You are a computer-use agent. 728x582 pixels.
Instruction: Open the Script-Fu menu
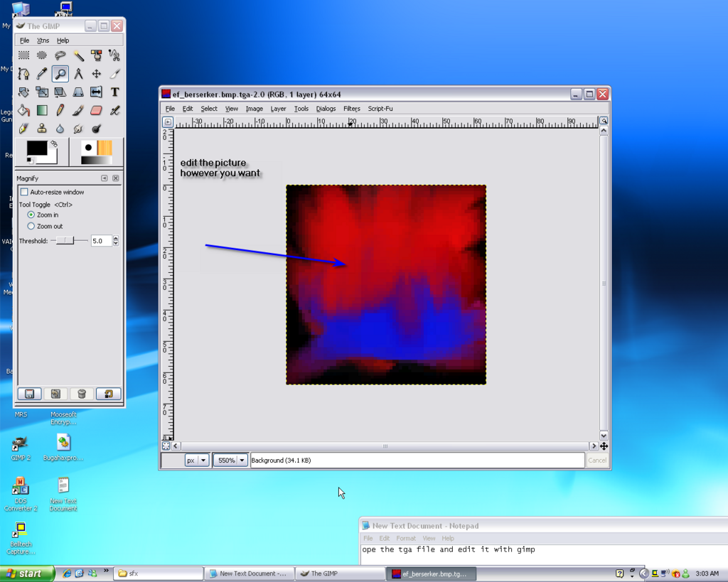[x=380, y=109]
